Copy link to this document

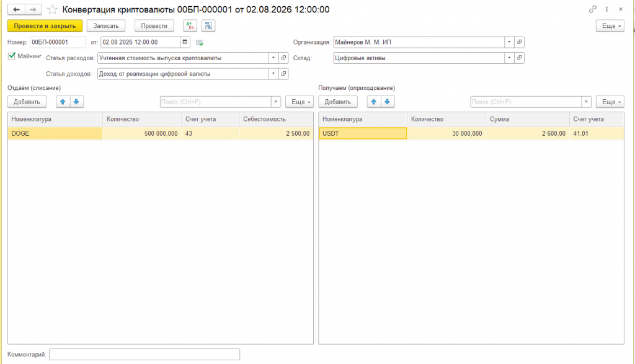[592, 9]
